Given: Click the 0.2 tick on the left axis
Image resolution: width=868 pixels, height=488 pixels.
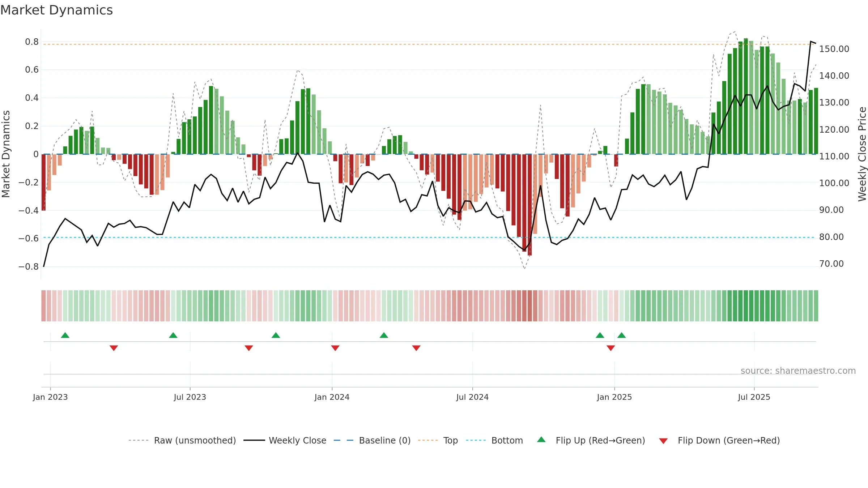Looking at the screenshot, I should click(x=32, y=126).
